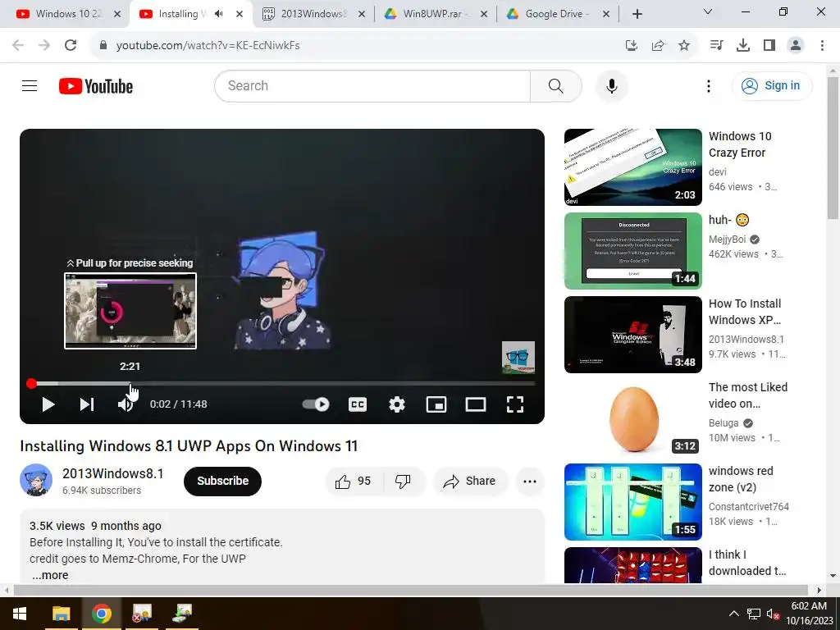Click the red playhead scrubber dot
The image size is (840, 630).
pos(31,384)
